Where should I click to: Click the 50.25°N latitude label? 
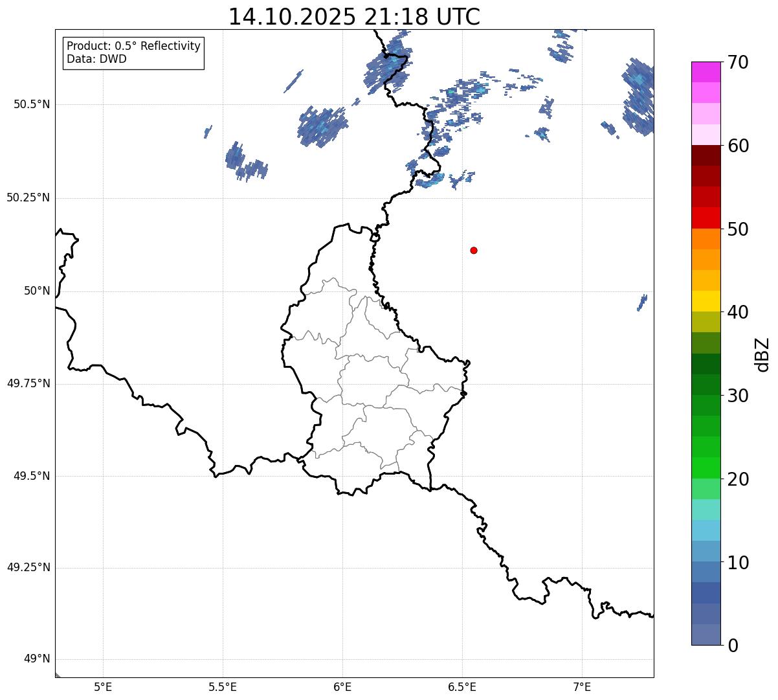[x=28, y=198]
